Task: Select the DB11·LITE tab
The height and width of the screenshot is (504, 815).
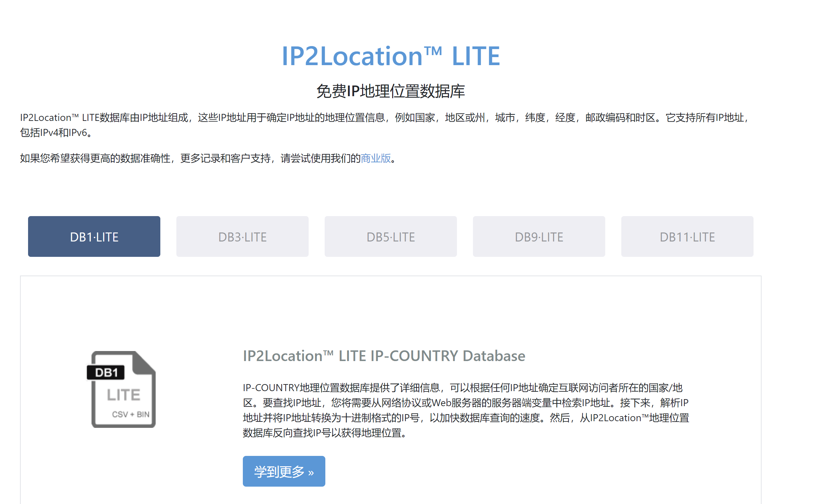Action: click(687, 236)
